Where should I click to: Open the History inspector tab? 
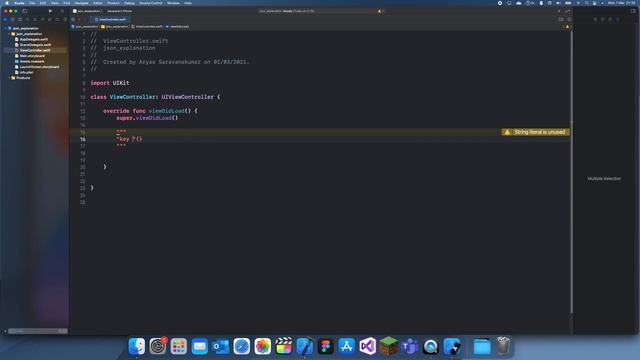603,19
